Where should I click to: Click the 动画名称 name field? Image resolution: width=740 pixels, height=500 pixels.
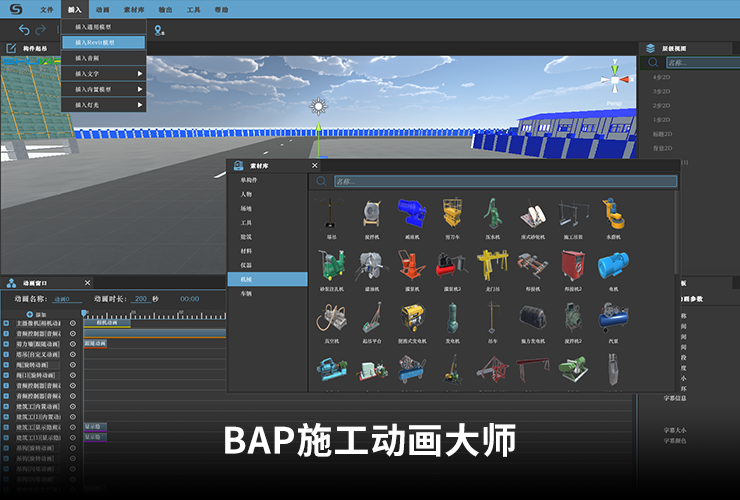coord(67,299)
